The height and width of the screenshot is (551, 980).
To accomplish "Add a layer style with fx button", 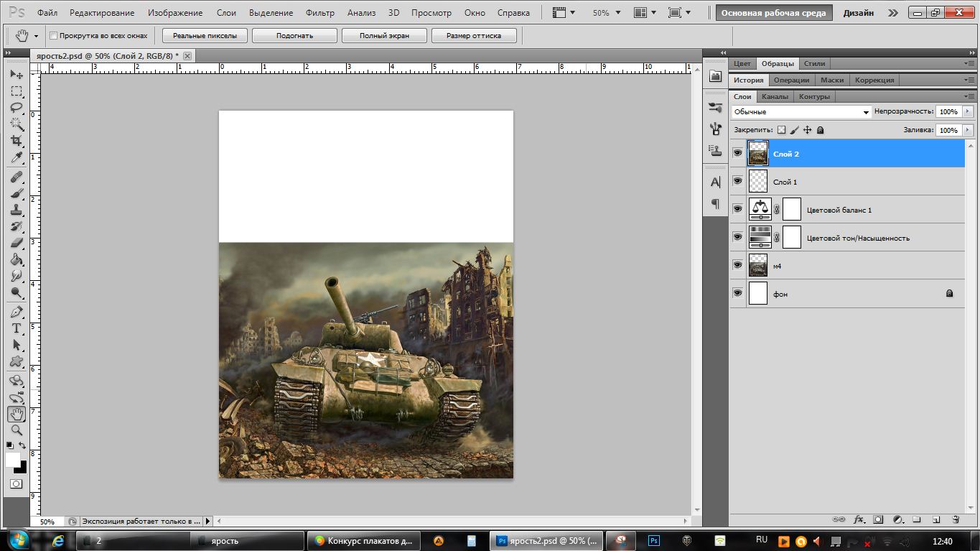I will pos(859,519).
